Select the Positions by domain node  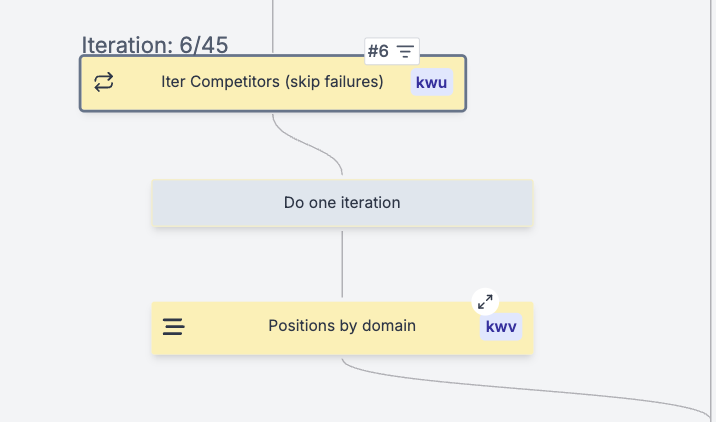pyautogui.click(x=342, y=328)
